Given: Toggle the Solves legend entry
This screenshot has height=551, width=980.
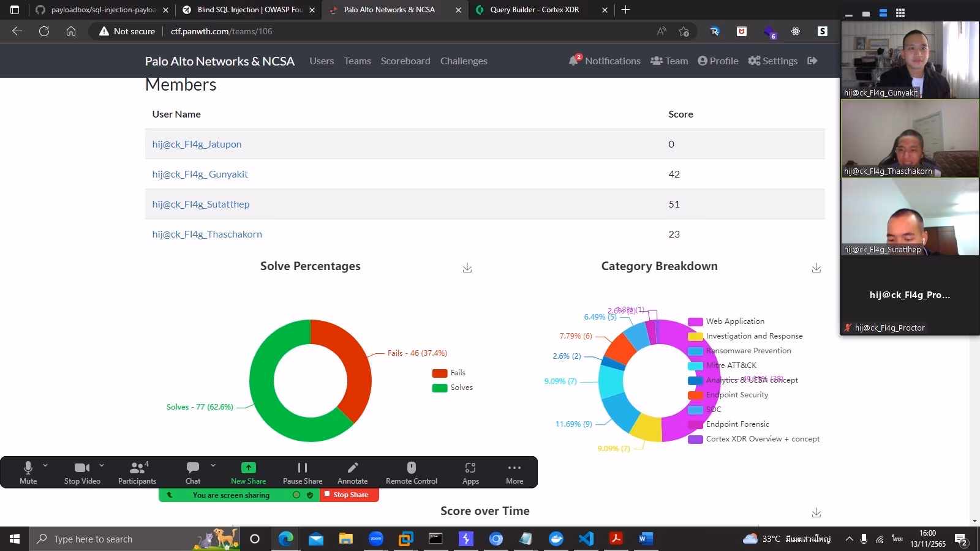Looking at the screenshot, I should coord(453,388).
